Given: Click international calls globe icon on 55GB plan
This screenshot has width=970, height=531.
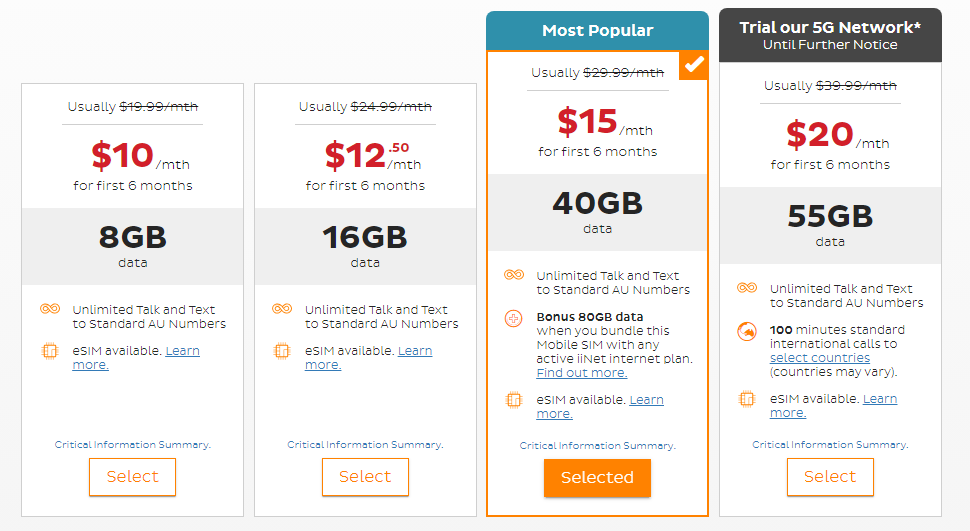Looking at the screenshot, I should coord(746,331).
